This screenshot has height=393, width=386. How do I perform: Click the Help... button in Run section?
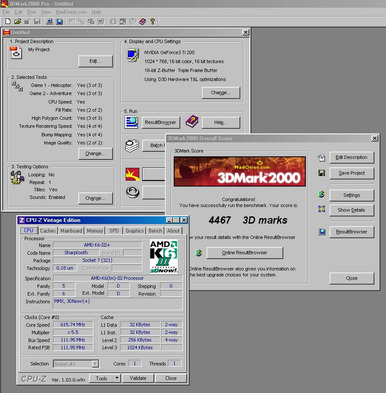(221, 122)
